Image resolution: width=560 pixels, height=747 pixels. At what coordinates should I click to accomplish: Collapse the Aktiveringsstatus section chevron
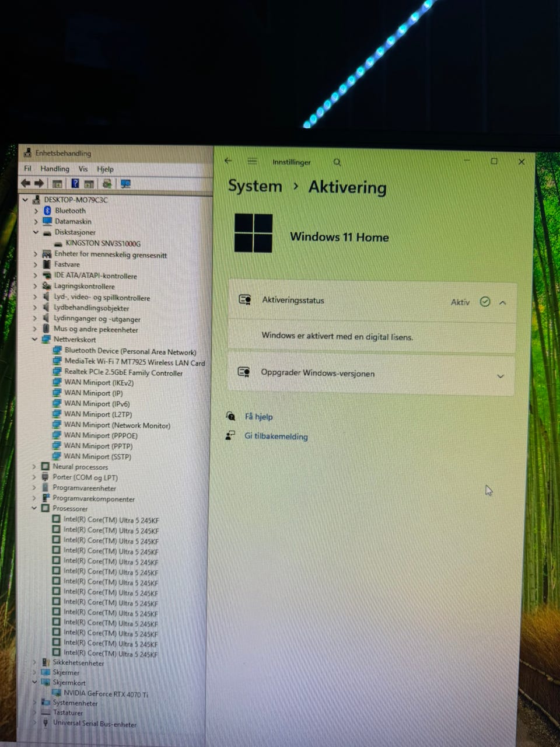point(503,302)
